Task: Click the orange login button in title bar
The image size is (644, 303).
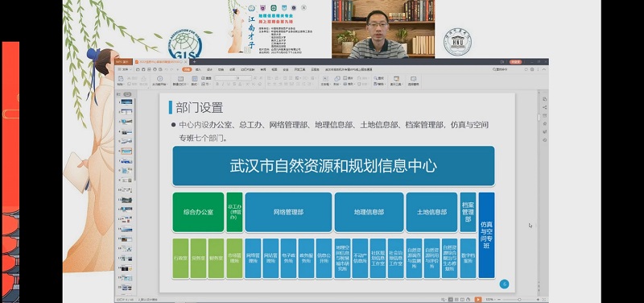Action: pos(516,62)
